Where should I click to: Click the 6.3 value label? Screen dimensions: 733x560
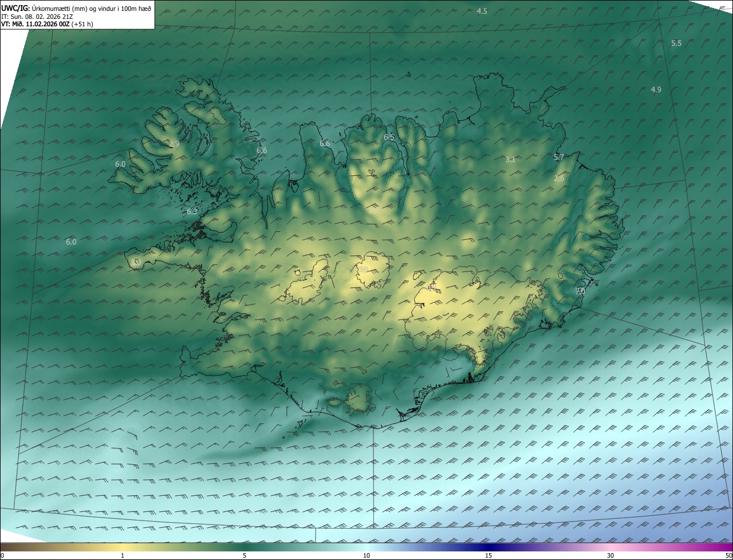pyautogui.click(x=192, y=212)
